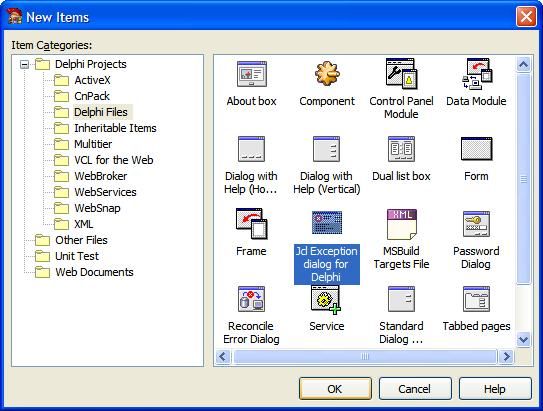Image resolution: width=543 pixels, height=411 pixels.
Task: Select the WebSnap category
Action: 97,208
